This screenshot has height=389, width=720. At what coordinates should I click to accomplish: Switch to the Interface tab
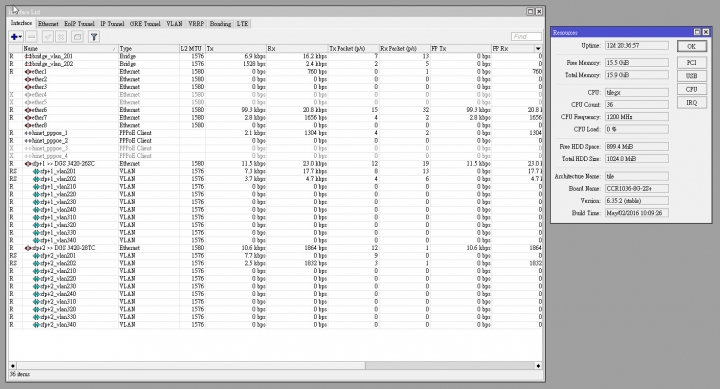(x=21, y=23)
